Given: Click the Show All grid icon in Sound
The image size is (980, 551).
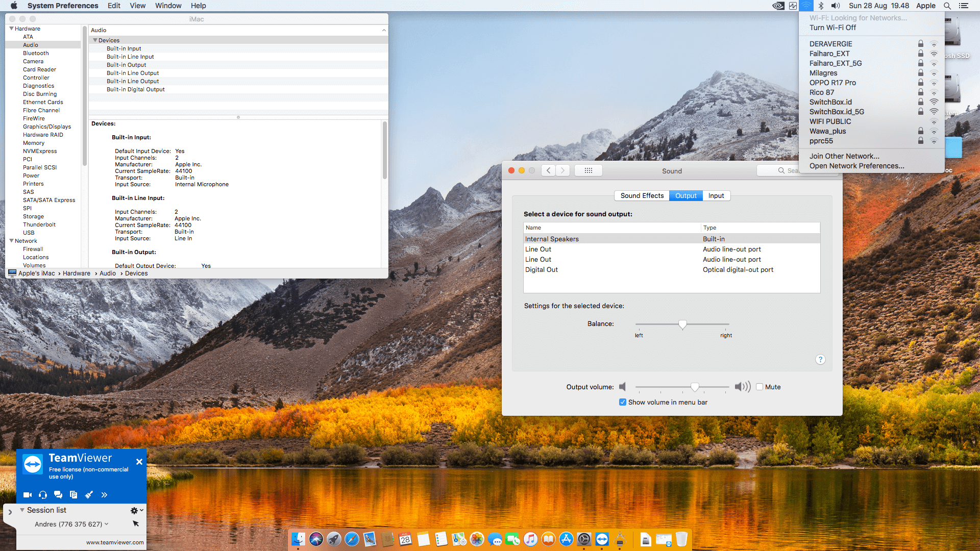Looking at the screenshot, I should pos(588,170).
